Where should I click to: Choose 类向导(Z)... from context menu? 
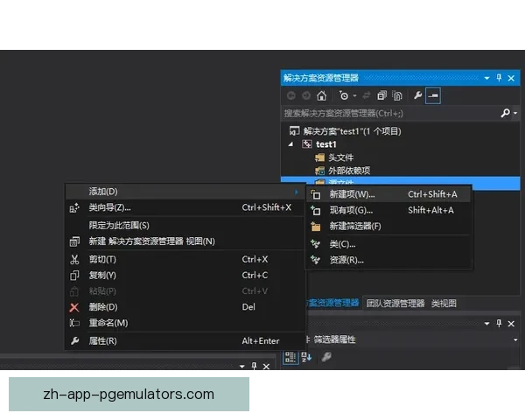185,207
